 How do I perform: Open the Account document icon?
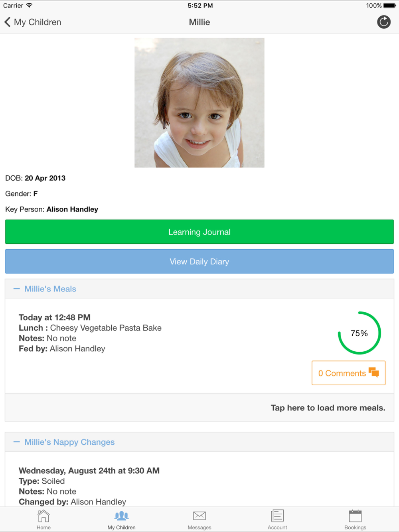[277, 516]
